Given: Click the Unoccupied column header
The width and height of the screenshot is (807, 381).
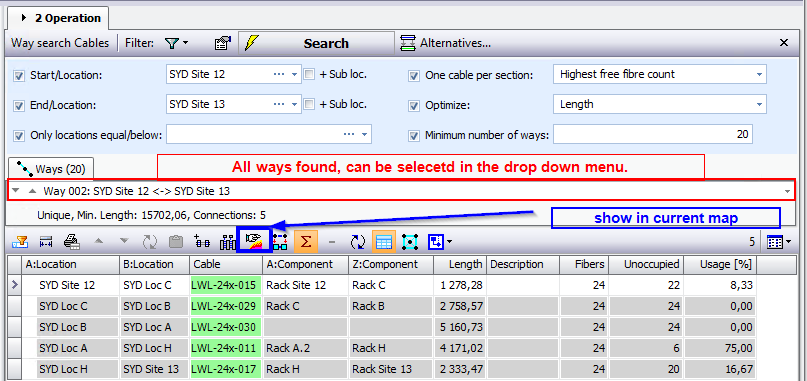Looking at the screenshot, I should (645, 264).
